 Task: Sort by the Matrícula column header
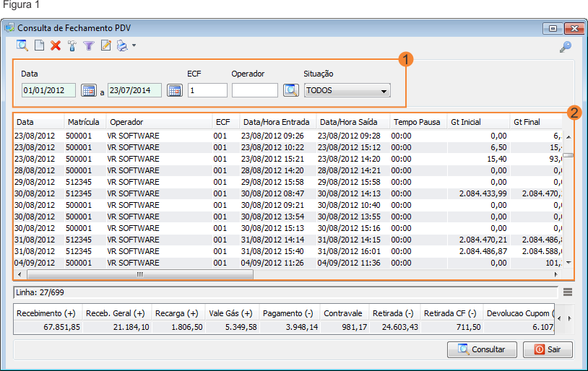coord(84,122)
